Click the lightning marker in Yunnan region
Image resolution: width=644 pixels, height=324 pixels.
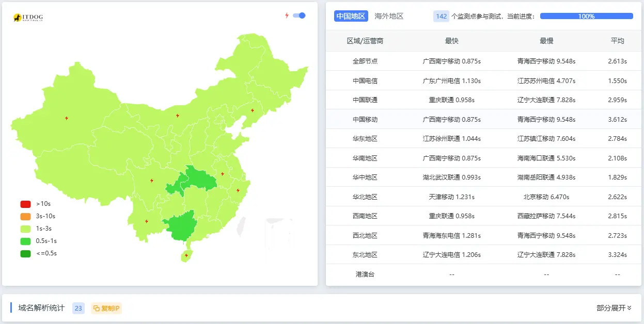pyautogui.click(x=146, y=222)
